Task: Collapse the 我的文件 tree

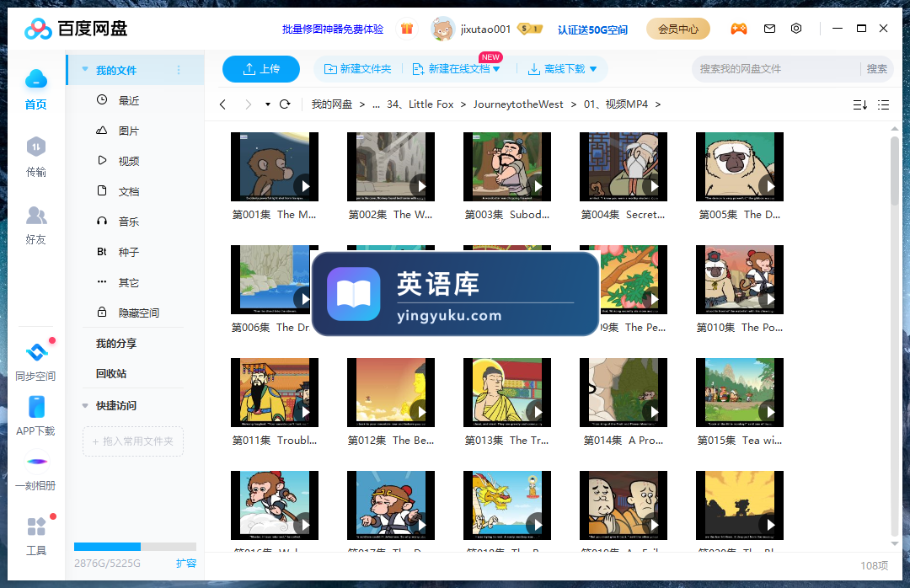Action: click(x=85, y=70)
